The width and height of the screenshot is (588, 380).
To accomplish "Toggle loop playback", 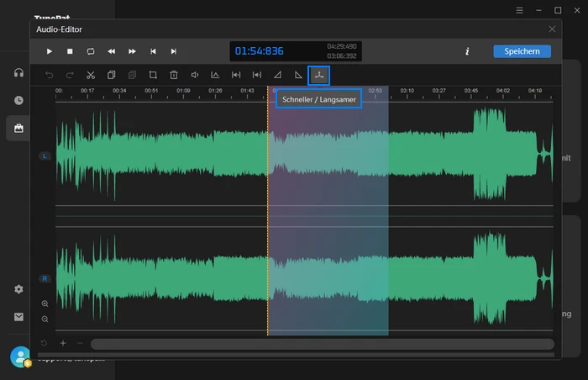I will coord(91,51).
